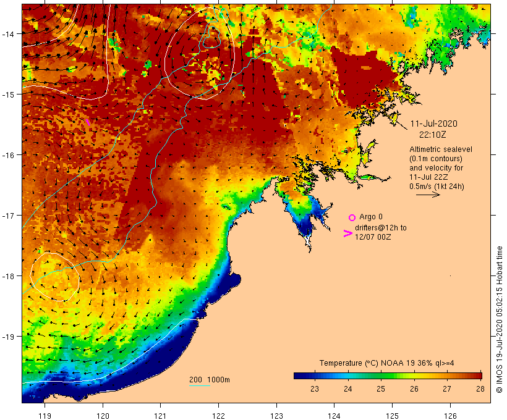Click the '0.5m/s (1kt 24h)' scale text
This screenshot has width=507, height=420.
tap(437, 187)
